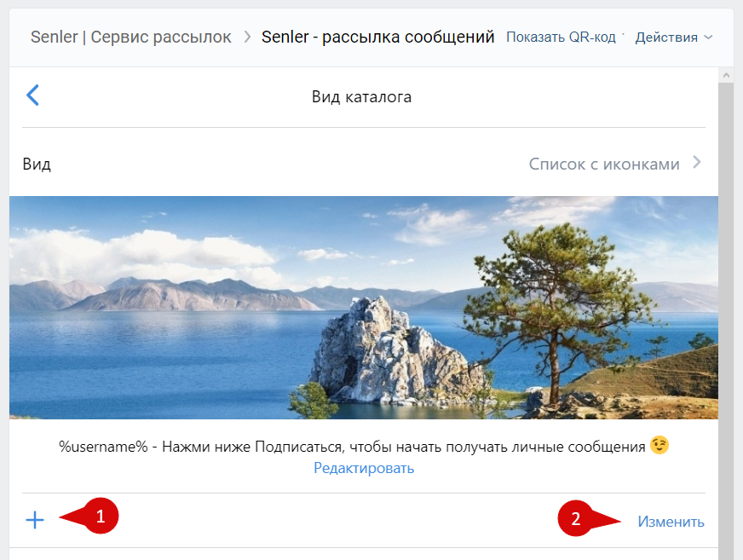The image size is (743, 560).
Task: Click the winking emoji in the message
Action: point(659,445)
